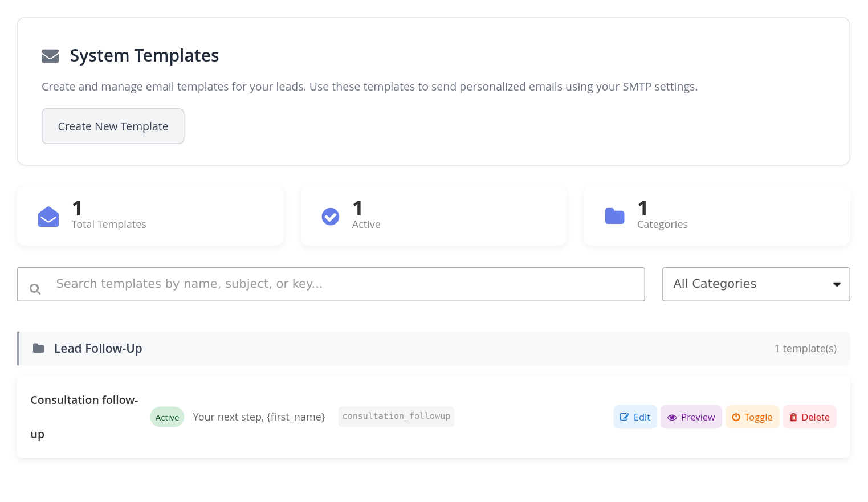Click the folder icon beside Lead Follow-Up
This screenshot has height=502, width=868.
[39, 348]
